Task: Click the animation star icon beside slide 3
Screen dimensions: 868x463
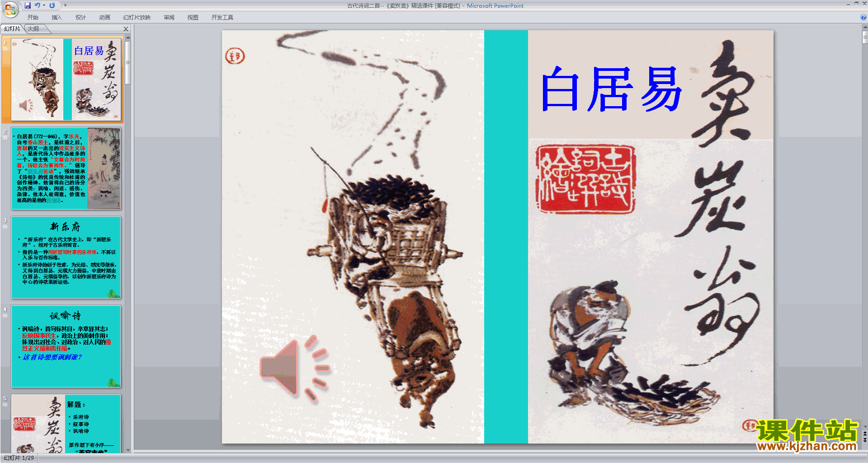Action: click(x=5, y=226)
